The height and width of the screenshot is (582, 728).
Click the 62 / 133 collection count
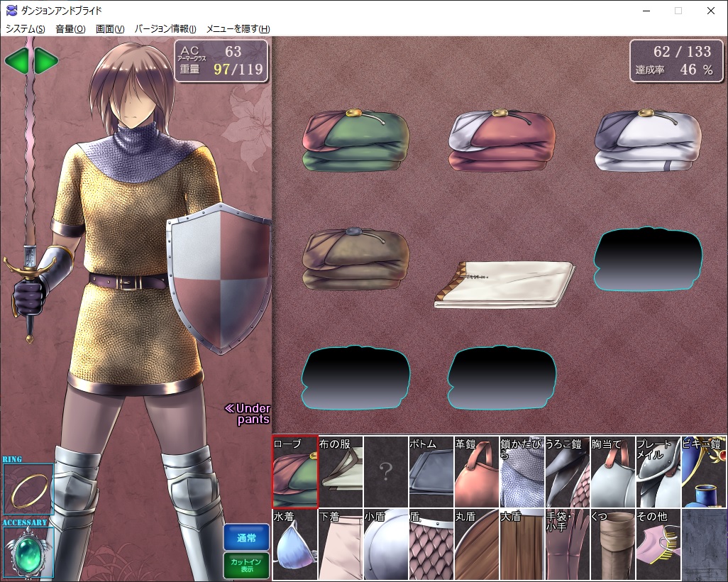coord(682,52)
